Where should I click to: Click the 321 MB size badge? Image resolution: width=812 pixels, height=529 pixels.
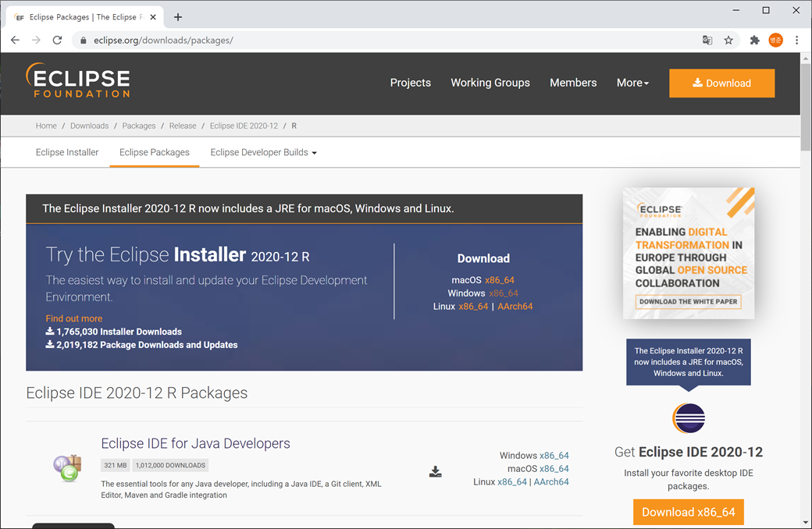[x=115, y=465]
